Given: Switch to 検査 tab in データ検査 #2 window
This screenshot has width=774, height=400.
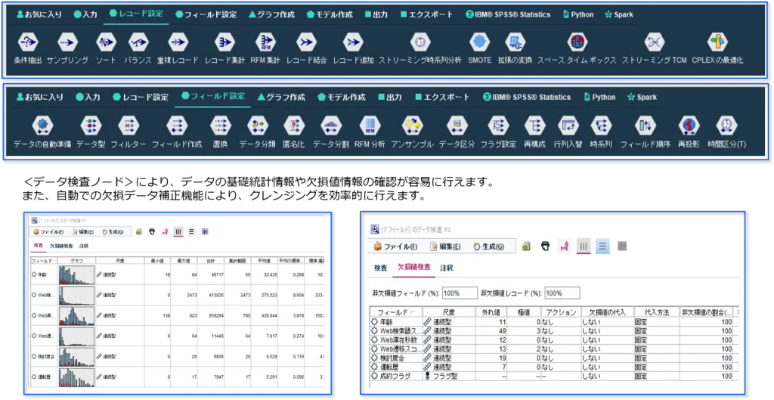Looking at the screenshot, I should pos(380,268).
